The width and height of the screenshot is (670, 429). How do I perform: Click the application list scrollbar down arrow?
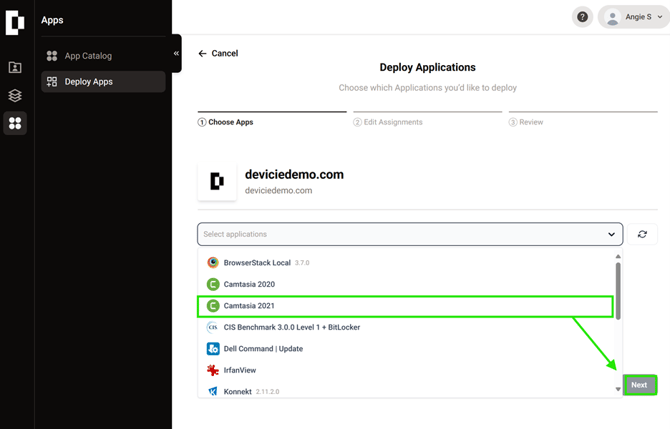[618, 389]
